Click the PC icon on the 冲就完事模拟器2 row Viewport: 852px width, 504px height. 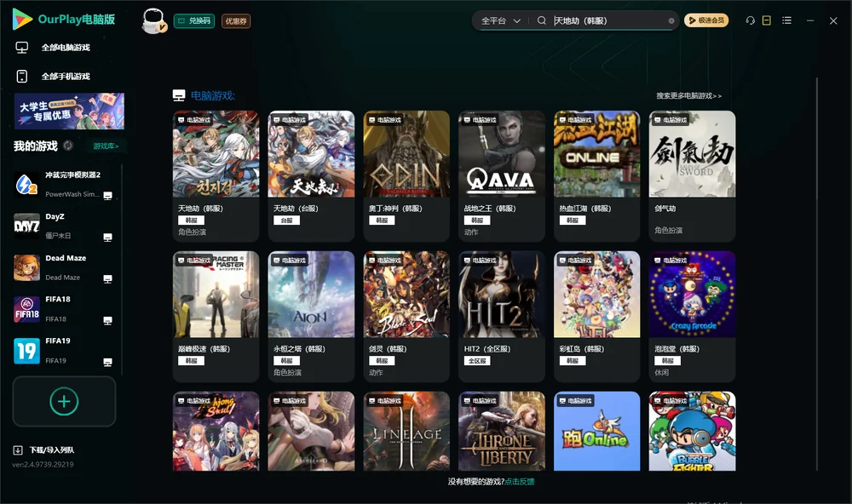click(x=107, y=196)
